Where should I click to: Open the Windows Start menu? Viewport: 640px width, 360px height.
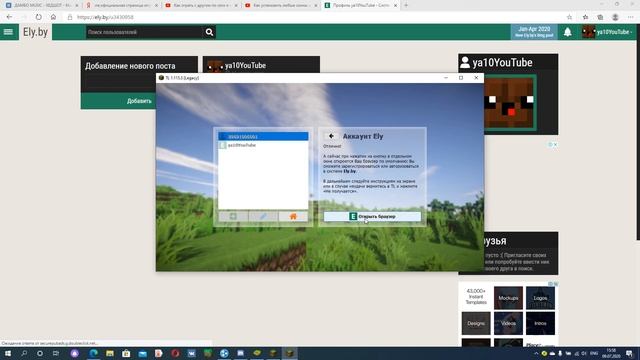tap(7, 353)
